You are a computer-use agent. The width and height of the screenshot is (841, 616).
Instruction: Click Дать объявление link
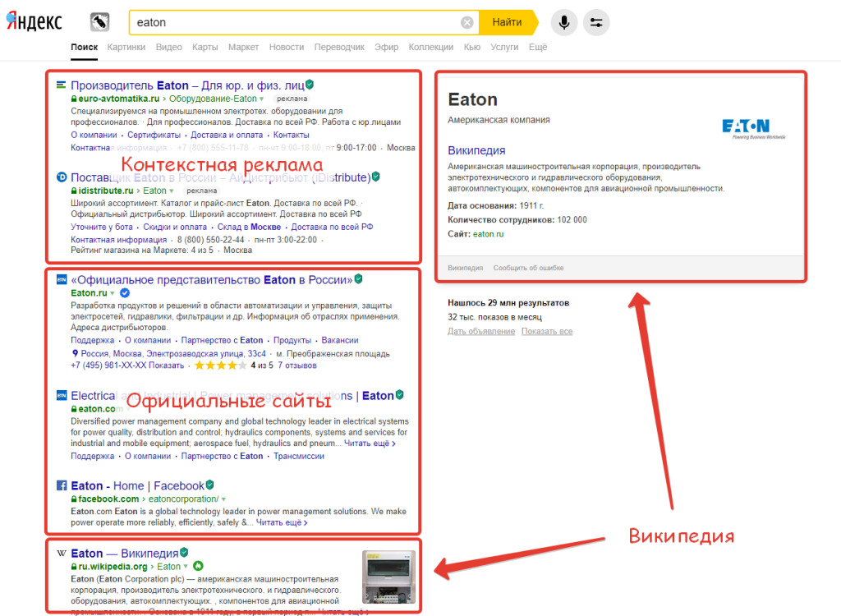[481, 331]
